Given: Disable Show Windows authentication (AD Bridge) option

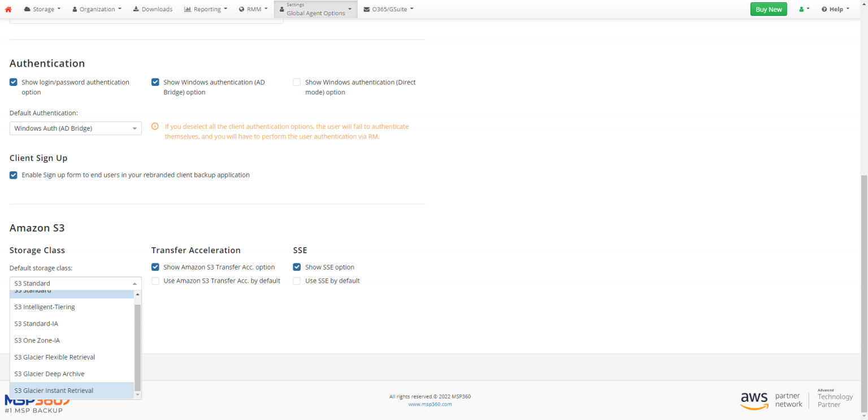Looking at the screenshot, I should [x=155, y=82].
